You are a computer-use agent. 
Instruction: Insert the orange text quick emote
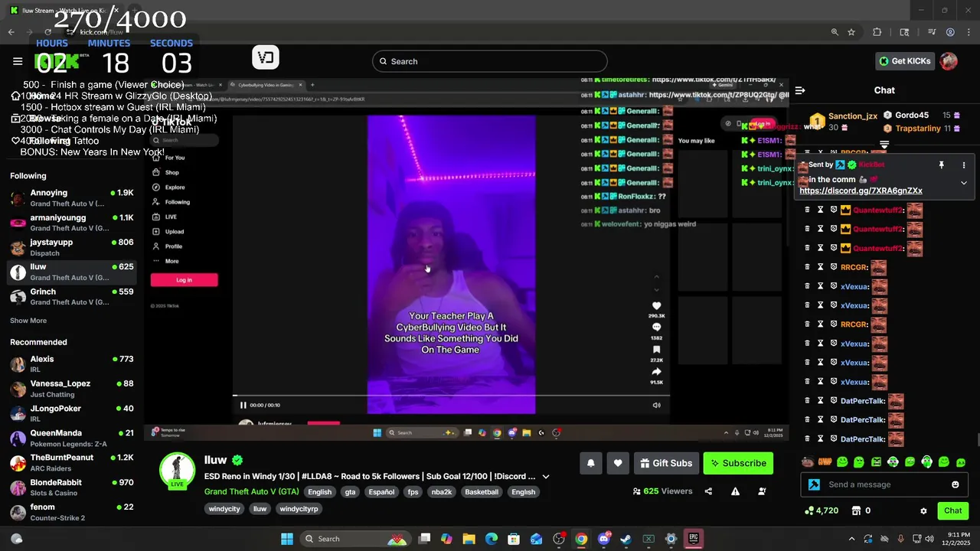(825, 462)
